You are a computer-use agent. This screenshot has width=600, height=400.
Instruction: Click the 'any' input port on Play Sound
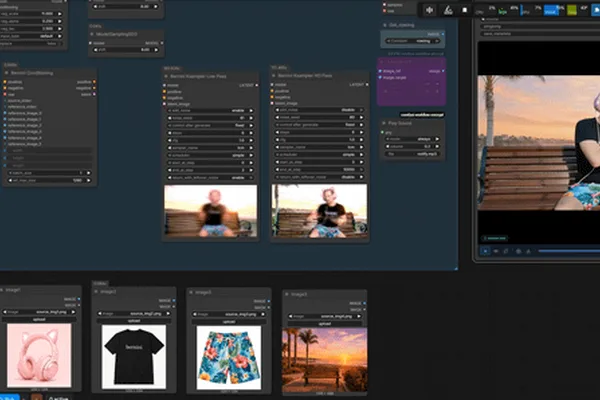tap(382, 132)
